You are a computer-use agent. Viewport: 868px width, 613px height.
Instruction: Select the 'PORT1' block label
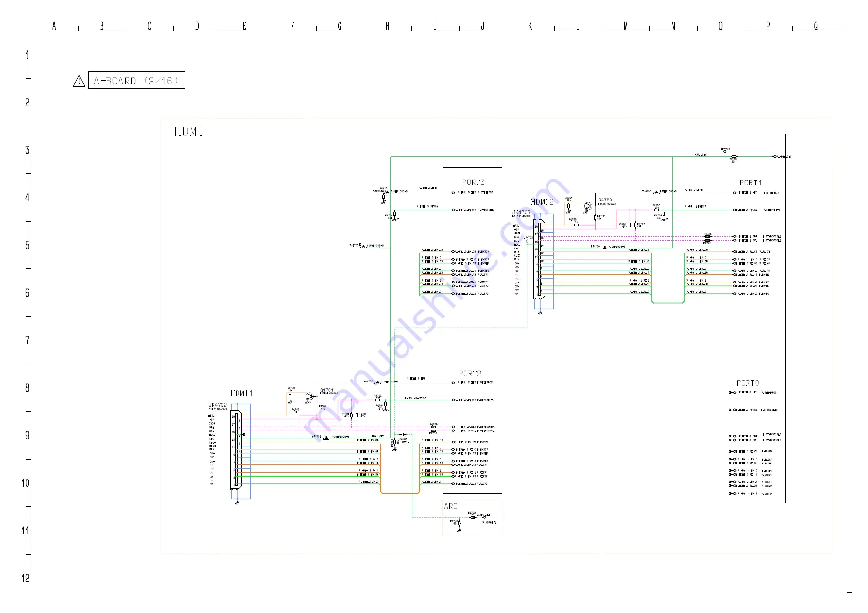(750, 183)
